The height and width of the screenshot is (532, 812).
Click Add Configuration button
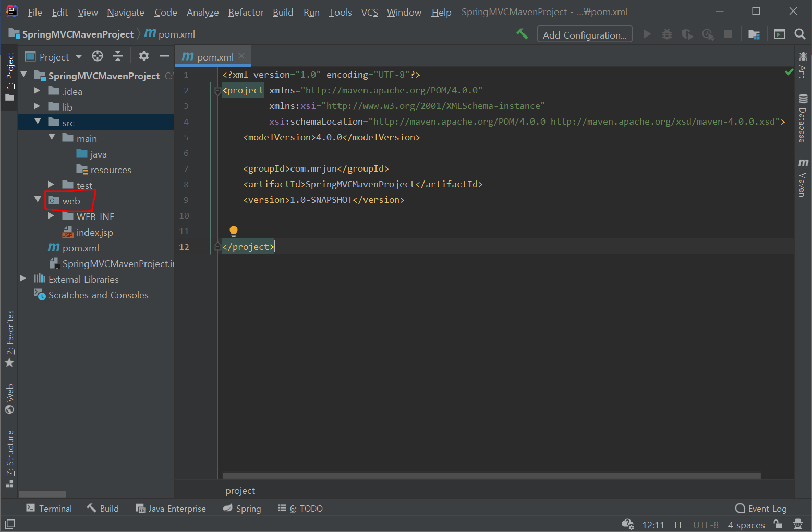coord(585,34)
